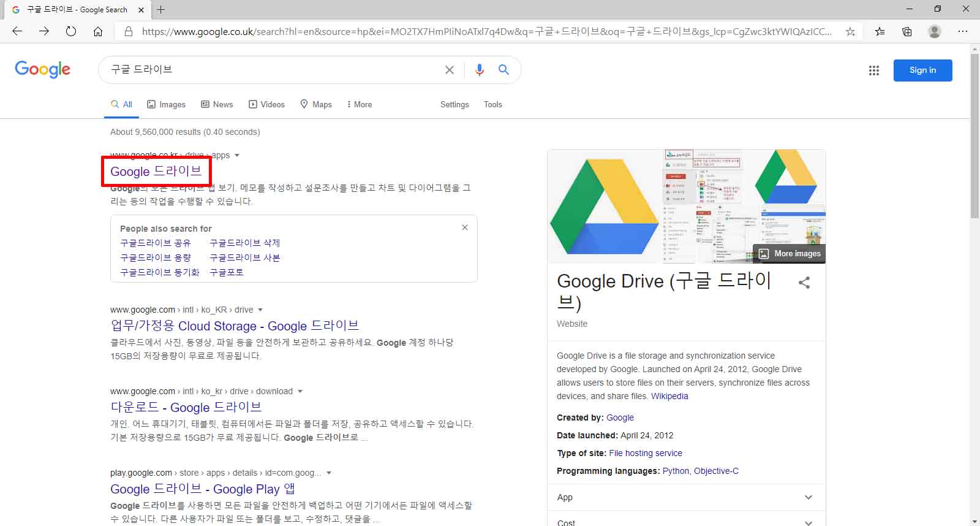Open a new browser tab
The width and height of the screenshot is (980, 526).
161,9
